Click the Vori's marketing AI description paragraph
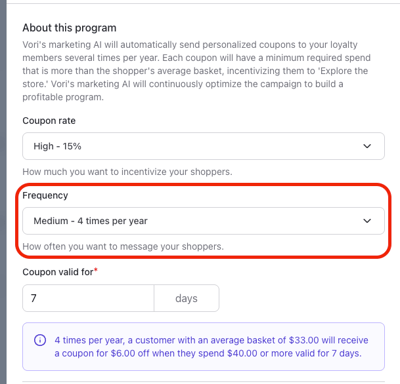This screenshot has height=384, width=400. coord(196,71)
